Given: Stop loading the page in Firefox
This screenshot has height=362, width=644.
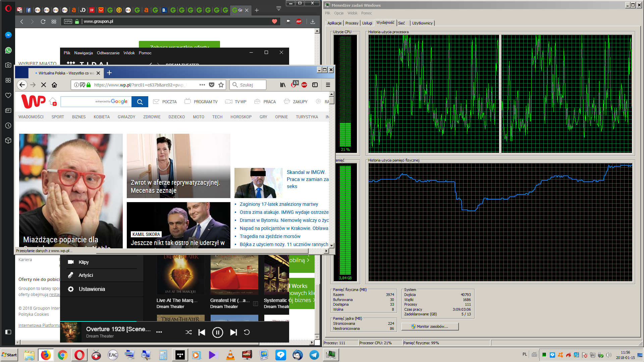Looking at the screenshot, I should [44, 85].
